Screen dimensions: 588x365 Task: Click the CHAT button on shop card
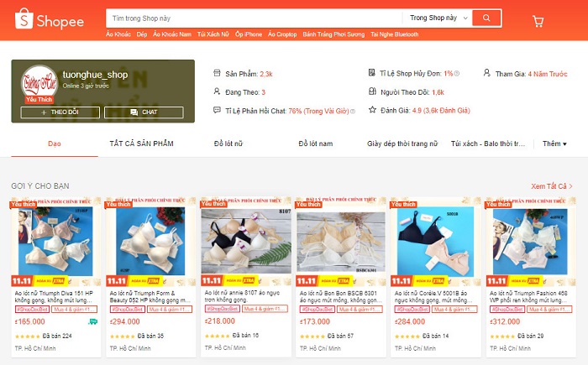pyautogui.click(x=144, y=112)
